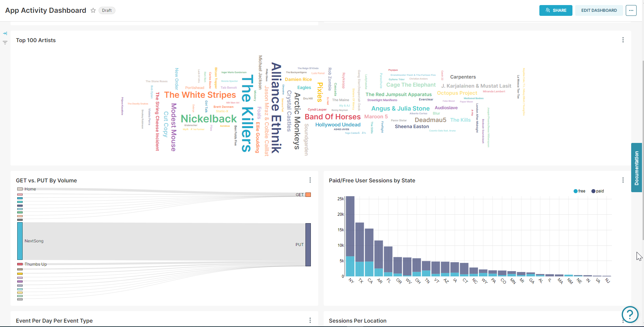Click Deadmau5 in word cloud
Image resolution: width=644 pixels, height=327 pixels.
click(x=430, y=120)
